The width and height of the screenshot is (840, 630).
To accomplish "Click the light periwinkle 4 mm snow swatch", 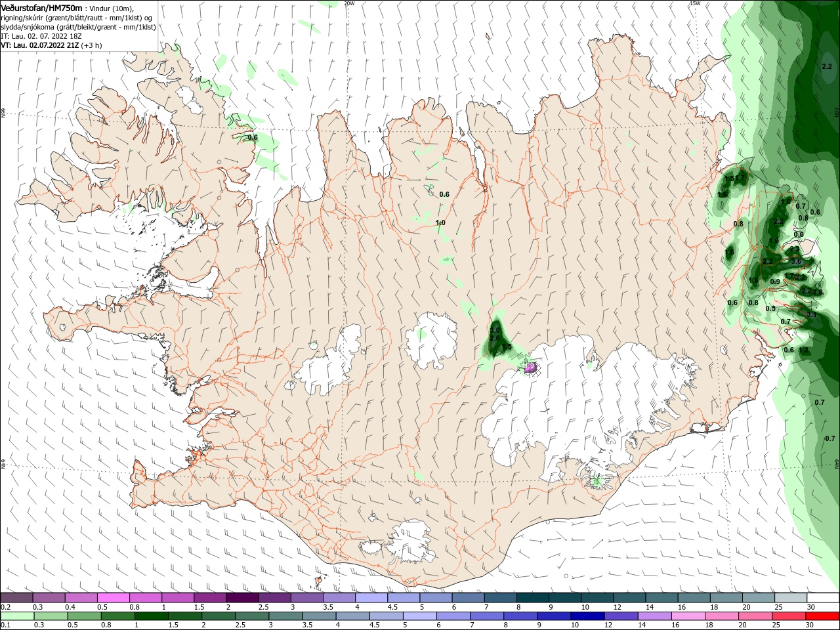I will pyautogui.click(x=371, y=598).
